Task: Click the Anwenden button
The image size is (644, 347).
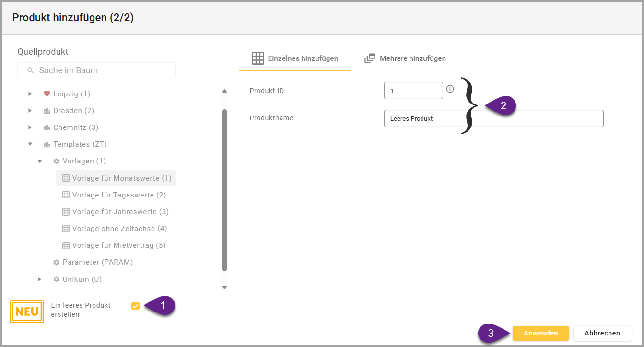Action: point(540,333)
